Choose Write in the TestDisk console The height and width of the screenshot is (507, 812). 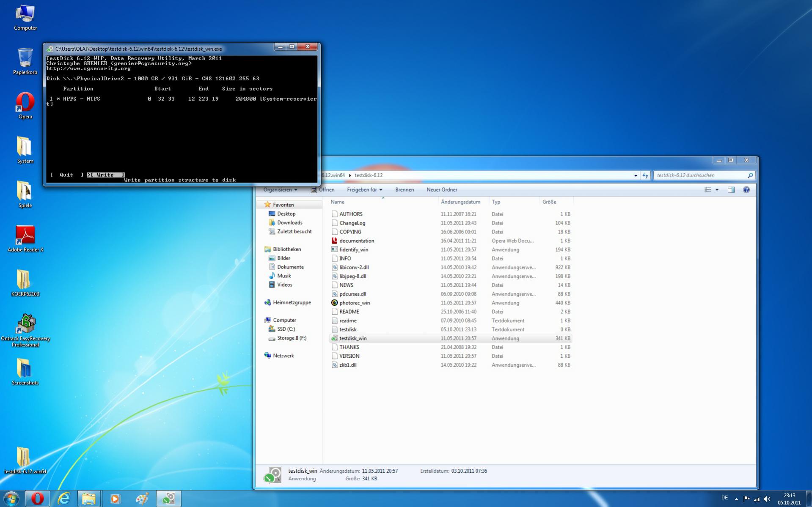point(106,175)
